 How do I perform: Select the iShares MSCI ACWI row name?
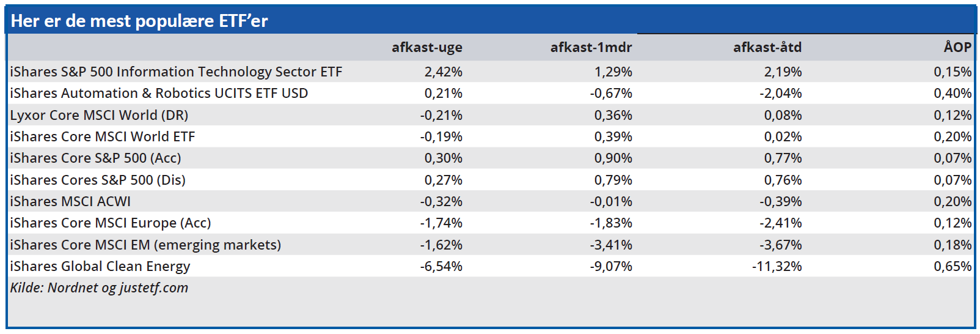pyautogui.click(x=70, y=201)
